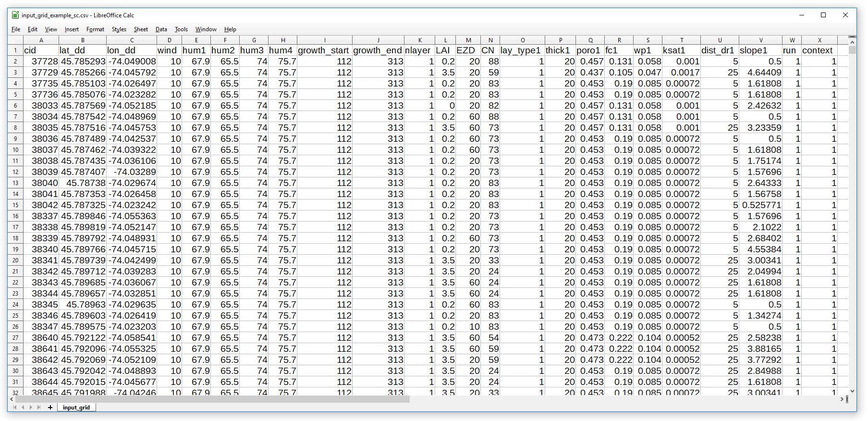Click cell containing cid 38033

pos(41,106)
